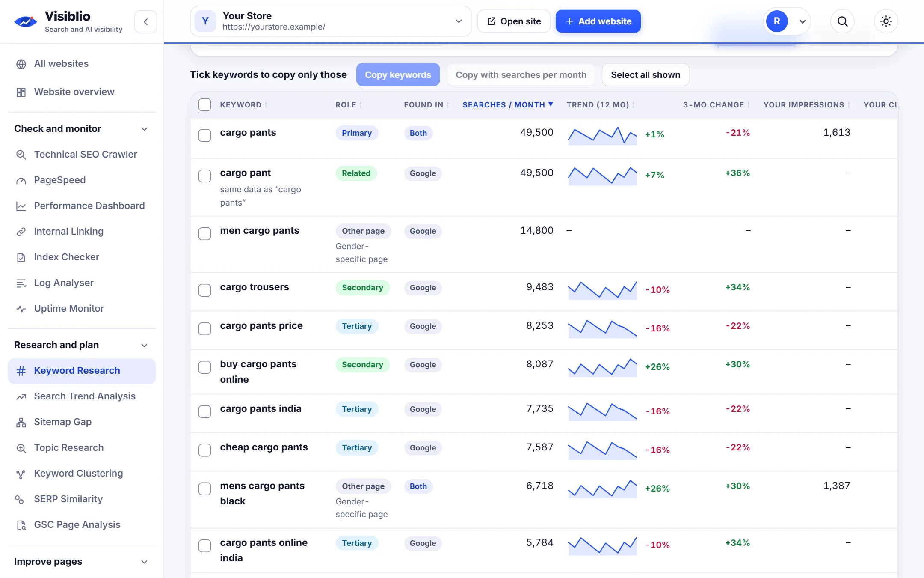This screenshot has height=578, width=924.
Task: Click the Visiblio logo icon
Action: [25, 21]
